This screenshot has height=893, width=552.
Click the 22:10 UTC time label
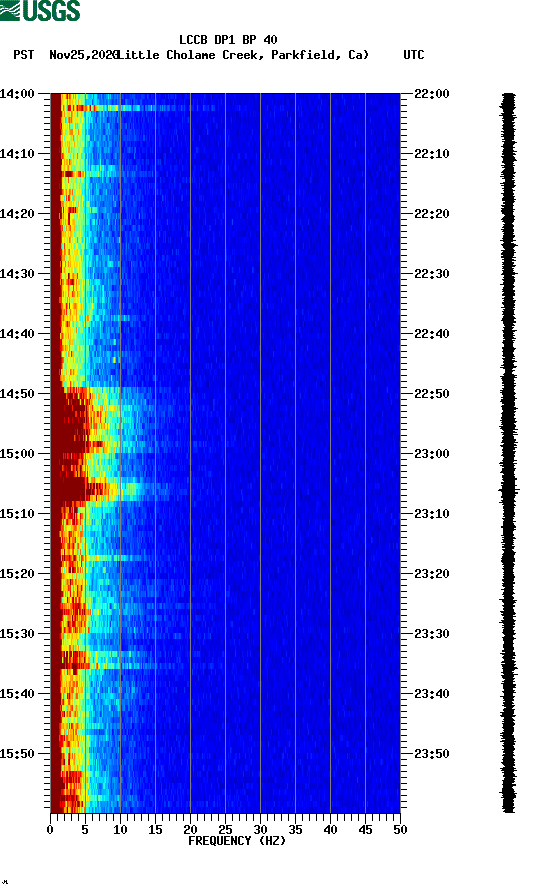(432, 154)
